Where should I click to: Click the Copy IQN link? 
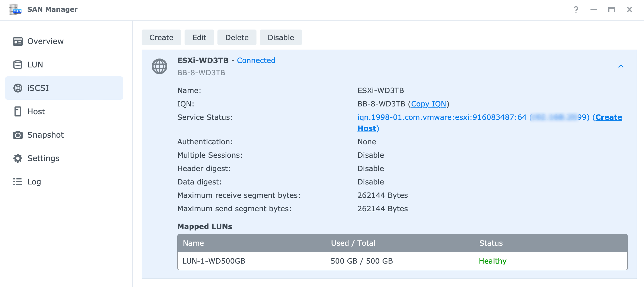pos(429,104)
